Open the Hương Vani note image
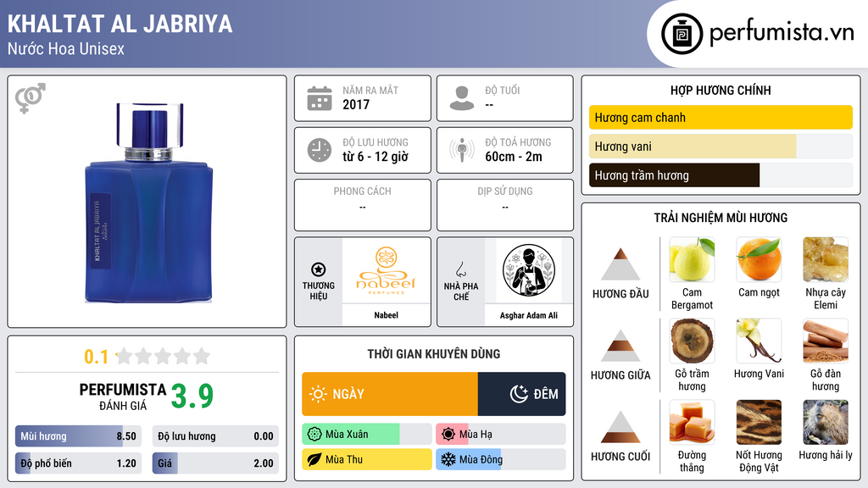868x488 pixels. pyautogui.click(x=759, y=341)
